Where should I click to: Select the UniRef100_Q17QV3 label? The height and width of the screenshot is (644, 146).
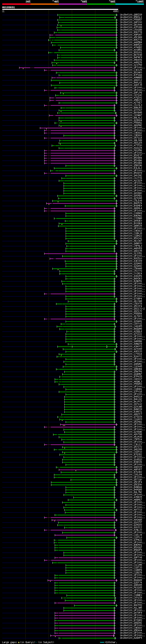131,316
